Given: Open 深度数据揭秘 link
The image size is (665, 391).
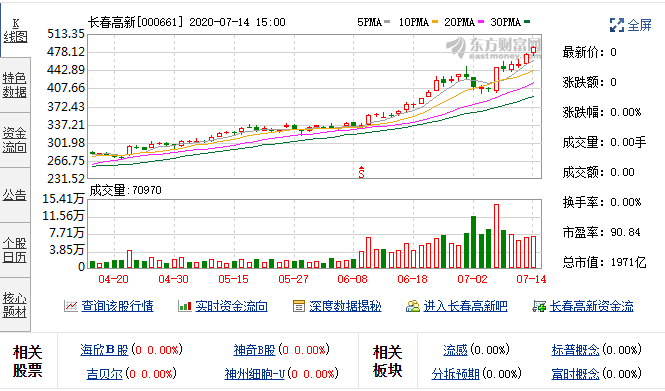Looking at the screenshot, I should [x=345, y=306].
